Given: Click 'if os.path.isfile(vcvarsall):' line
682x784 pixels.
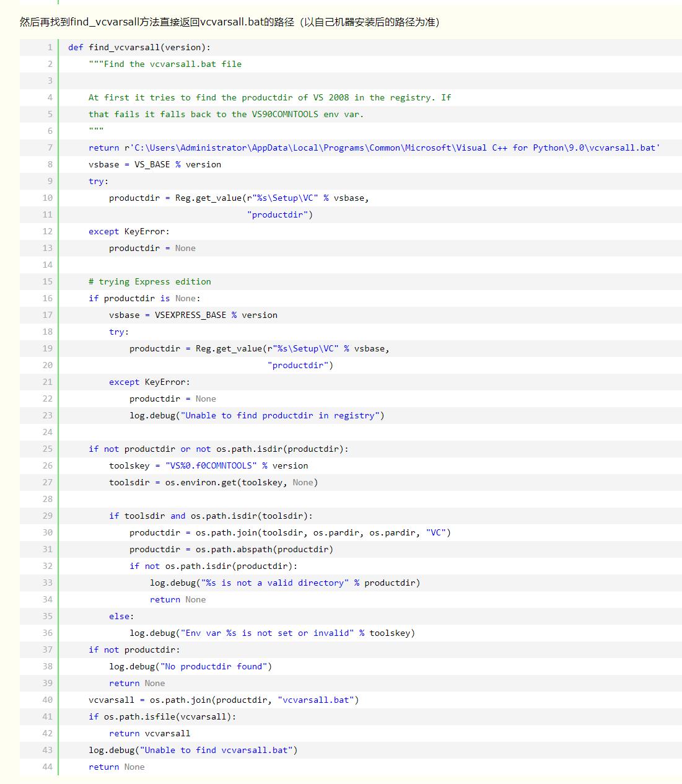Looking at the screenshot, I should click(162, 716).
